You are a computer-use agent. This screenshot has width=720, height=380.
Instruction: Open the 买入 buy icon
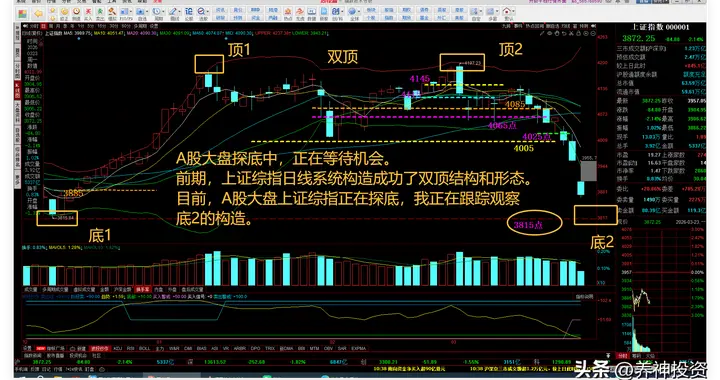(88, 13)
